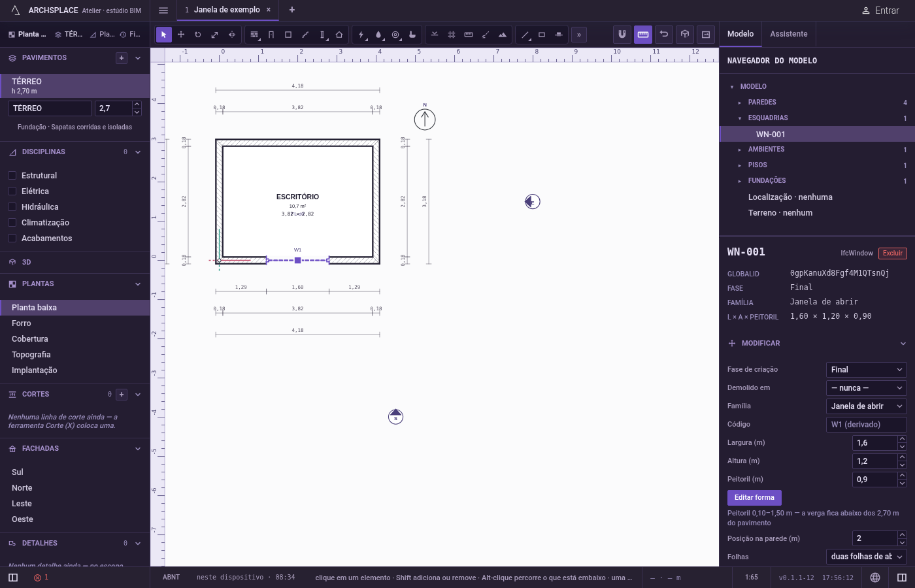Choose the water-drop Plumbing tool
The image size is (915, 588).
[378, 35]
